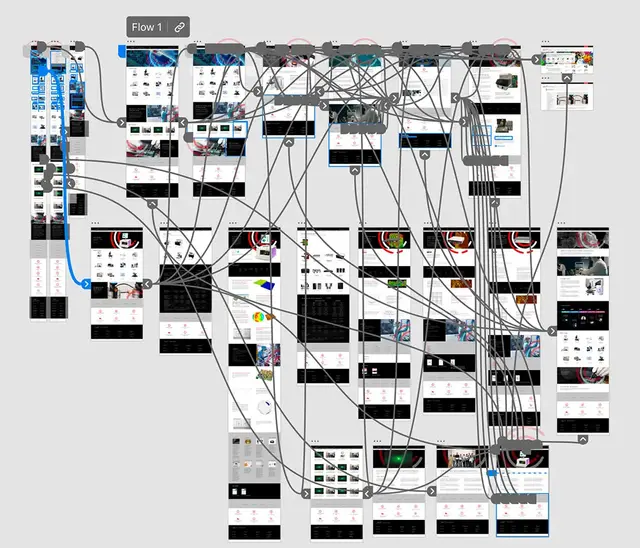Select left-arrow handle on home artboard's right edge
640x548 pixels.
point(183,122)
